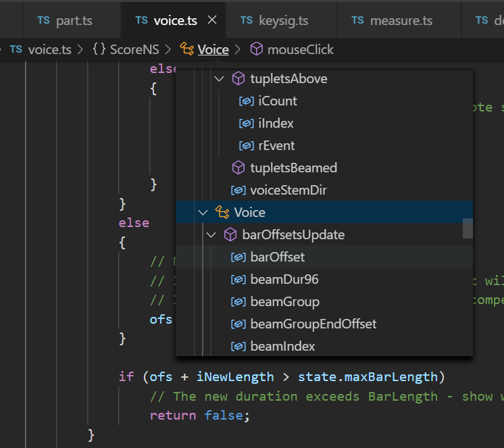Click the 'iNewLength' identifier in code
The height and width of the screenshot is (448, 504).
pyautogui.click(x=235, y=376)
